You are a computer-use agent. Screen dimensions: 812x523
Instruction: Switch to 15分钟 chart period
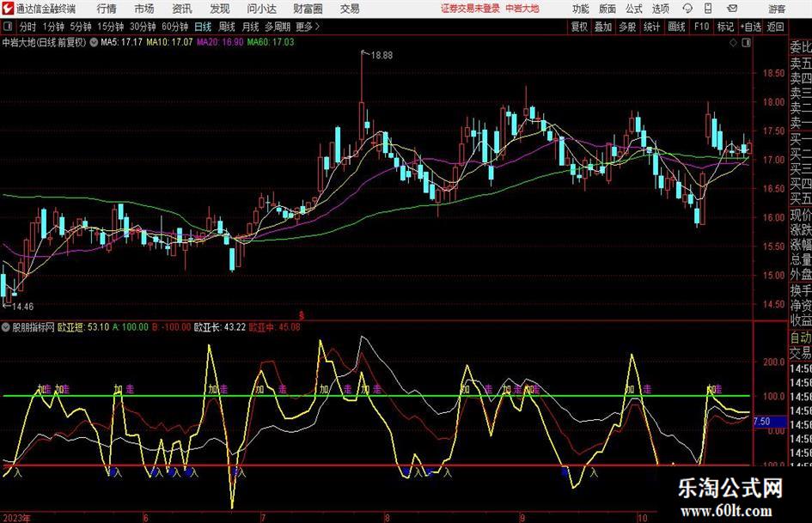pyautogui.click(x=110, y=27)
